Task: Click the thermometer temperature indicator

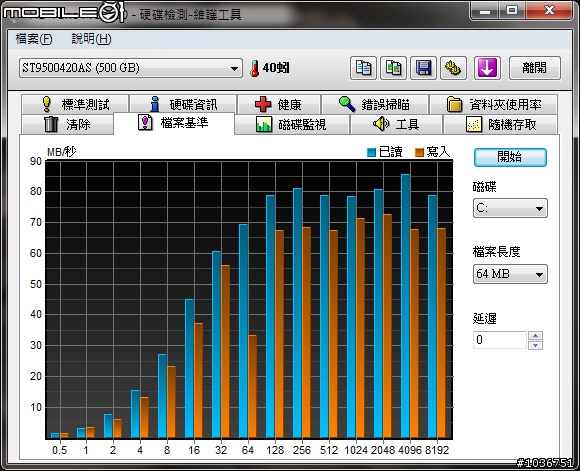Action: pyautogui.click(x=254, y=68)
